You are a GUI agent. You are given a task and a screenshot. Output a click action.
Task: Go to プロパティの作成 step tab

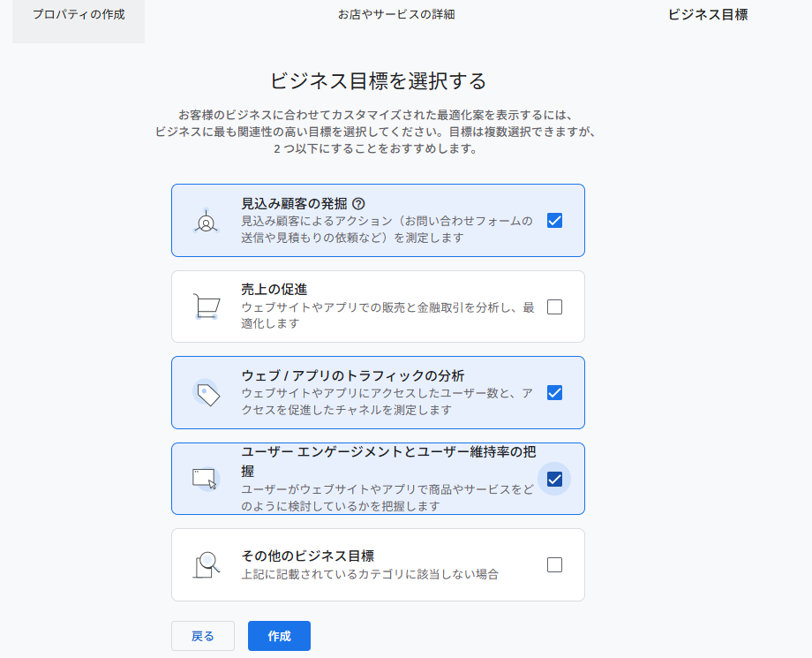[79, 15]
